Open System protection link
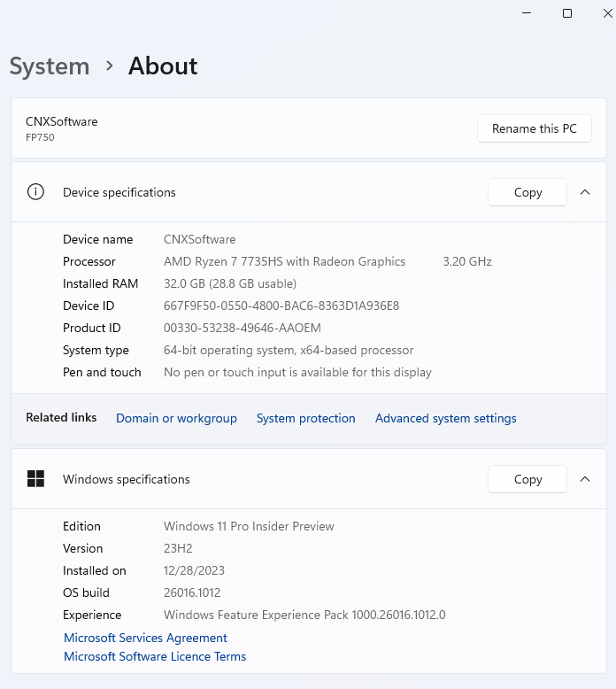Viewport: 616px width, 689px height. 305,418
